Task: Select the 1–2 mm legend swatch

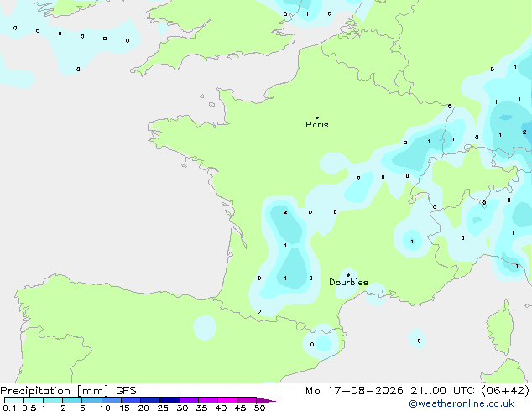Action: (53, 400)
